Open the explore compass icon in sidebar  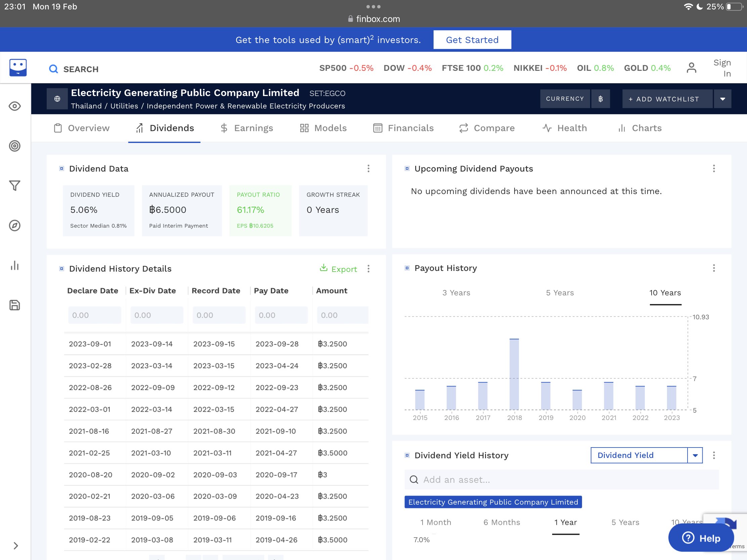(x=14, y=226)
